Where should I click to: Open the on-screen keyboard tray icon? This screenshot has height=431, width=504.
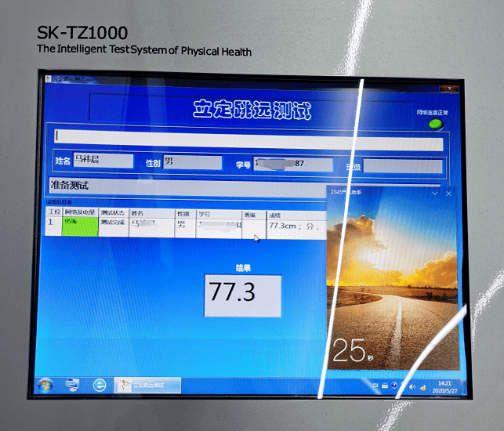click(385, 386)
